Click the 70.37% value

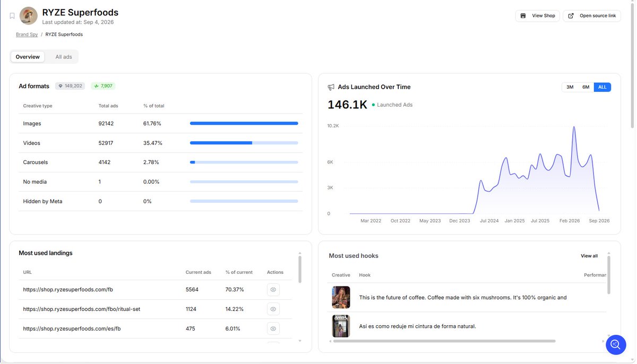(234, 290)
